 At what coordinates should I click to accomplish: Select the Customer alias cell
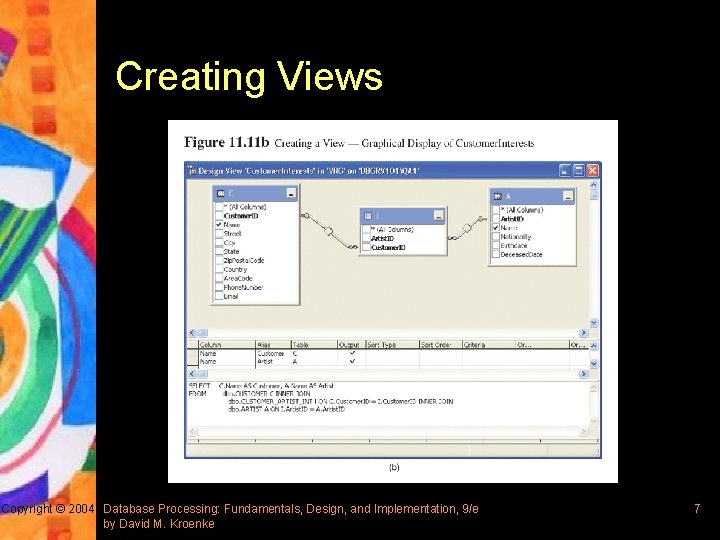[273, 354]
